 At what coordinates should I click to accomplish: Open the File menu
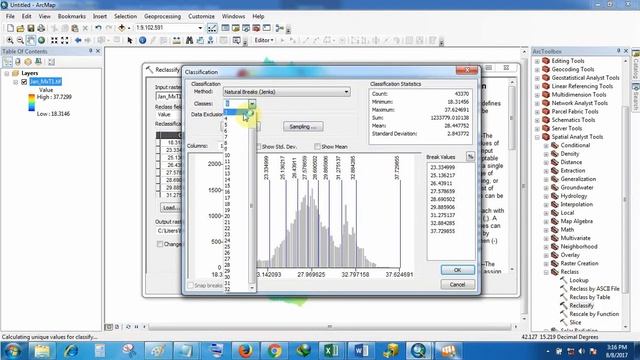click(10, 16)
